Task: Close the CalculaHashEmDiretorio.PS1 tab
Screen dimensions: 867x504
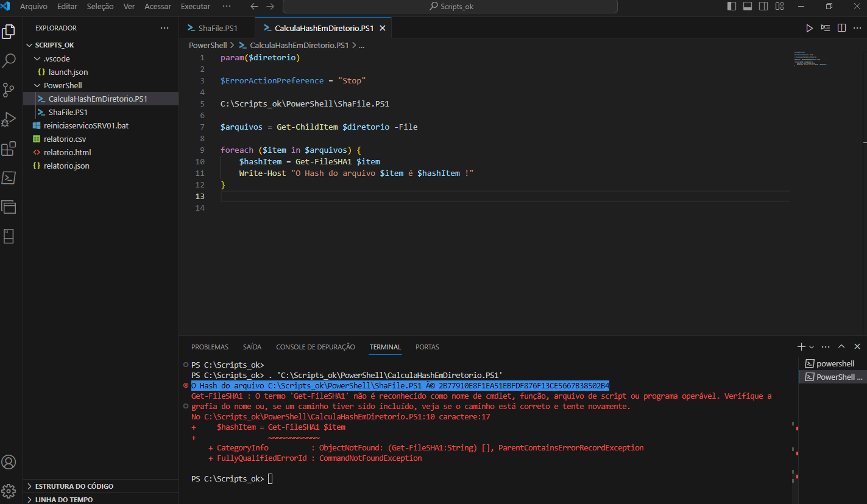Action: coord(383,29)
